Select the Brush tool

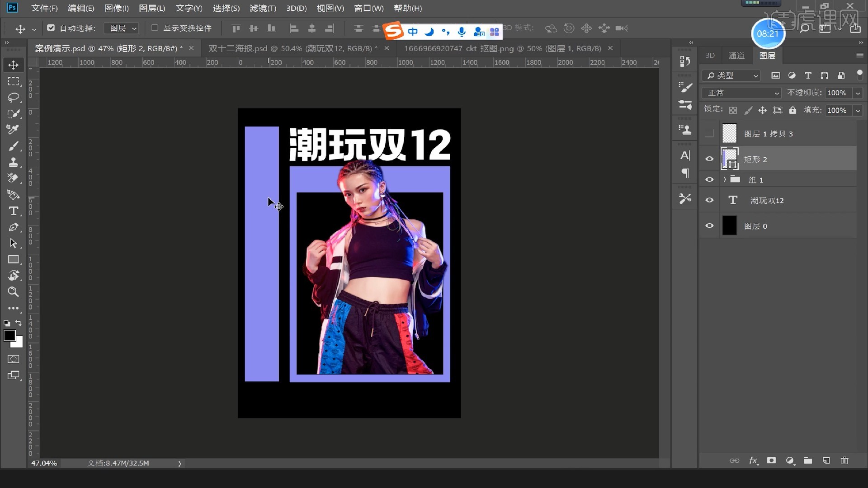point(13,146)
